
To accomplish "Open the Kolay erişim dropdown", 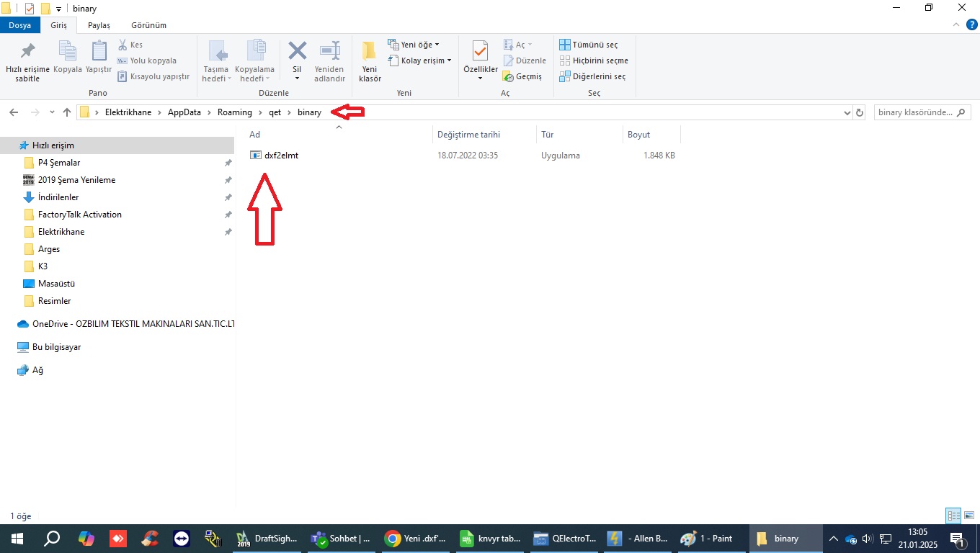I will (419, 60).
